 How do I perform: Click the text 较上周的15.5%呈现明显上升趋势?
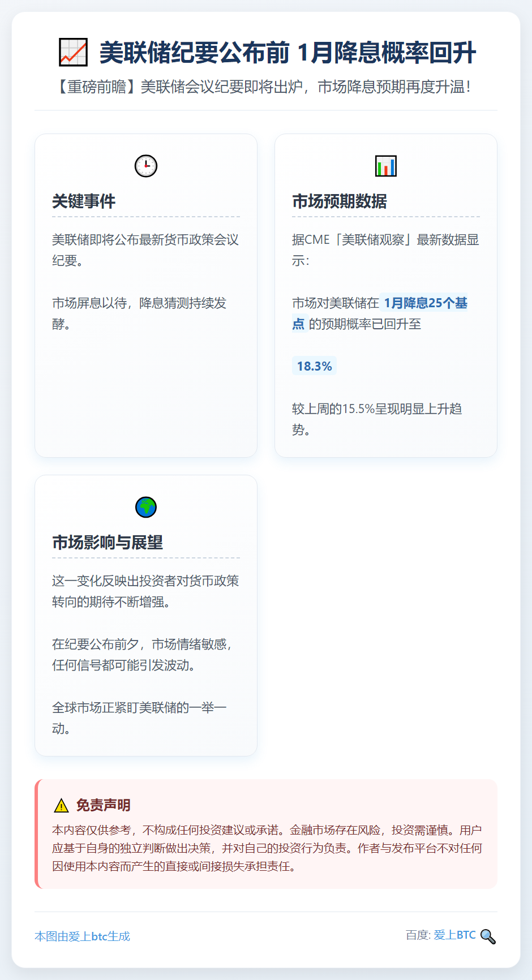tap(377, 419)
